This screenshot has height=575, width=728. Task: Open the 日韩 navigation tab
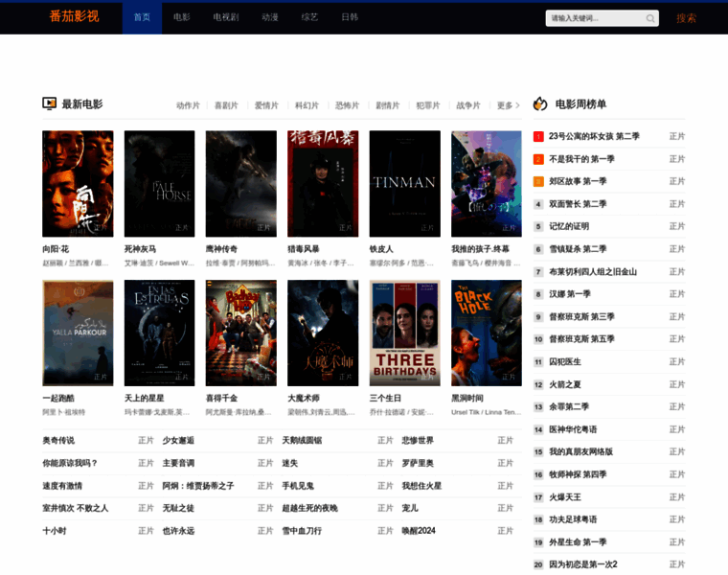(350, 17)
